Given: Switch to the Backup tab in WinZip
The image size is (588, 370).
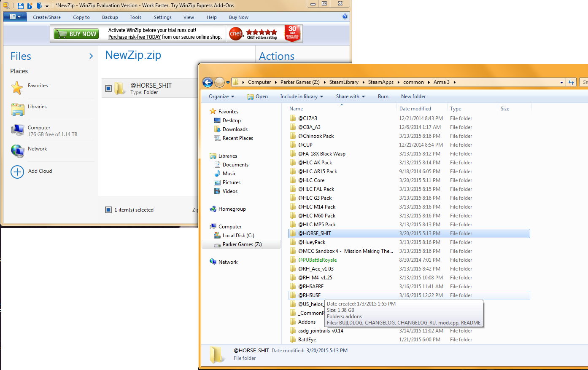Looking at the screenshot, I should (x=110, y=17).
